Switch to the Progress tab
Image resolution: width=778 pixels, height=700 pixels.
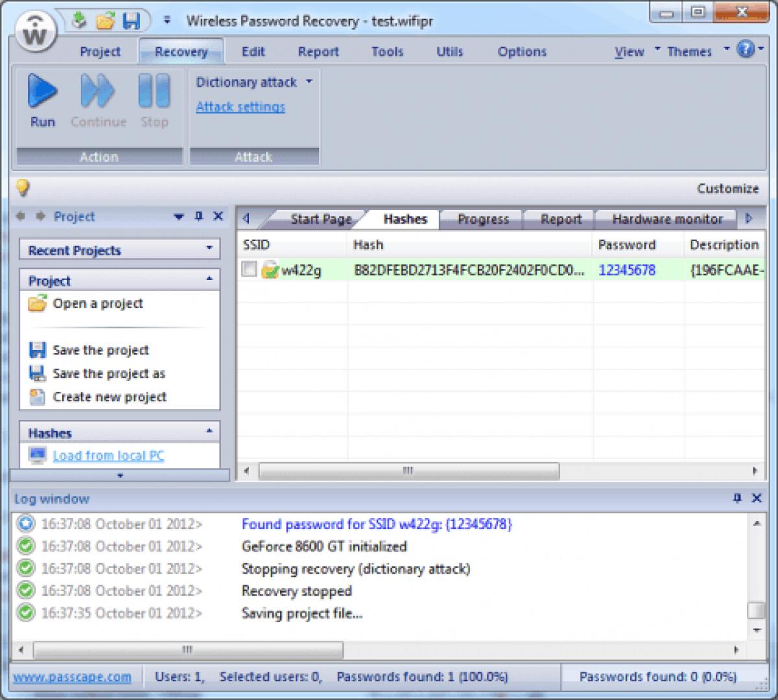click(482, 219)
